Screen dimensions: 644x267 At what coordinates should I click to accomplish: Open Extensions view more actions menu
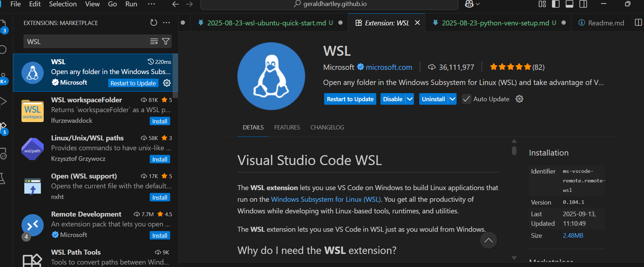167,23
